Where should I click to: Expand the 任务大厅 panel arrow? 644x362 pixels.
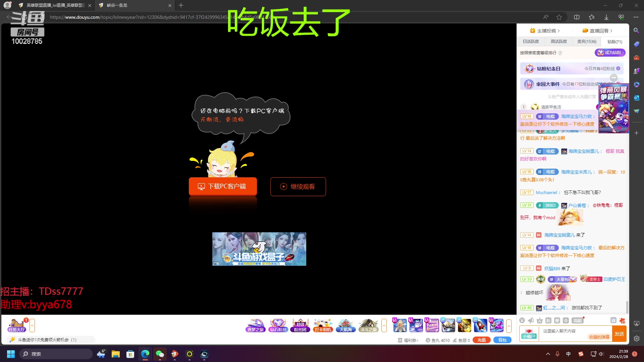32,325
